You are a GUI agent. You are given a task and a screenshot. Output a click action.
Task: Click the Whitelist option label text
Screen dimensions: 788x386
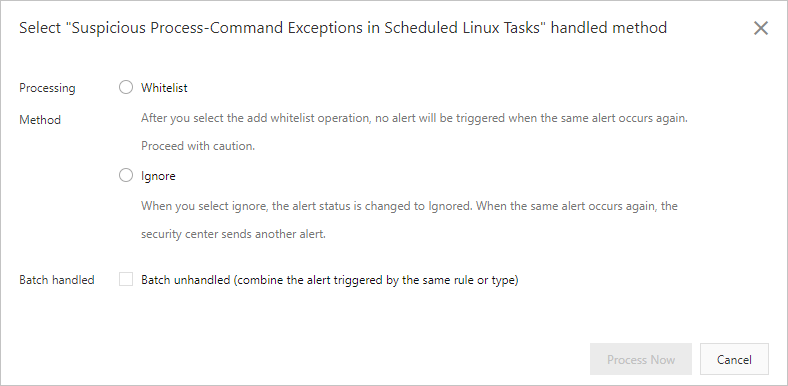pyautogui.click(x=164, y=88)
